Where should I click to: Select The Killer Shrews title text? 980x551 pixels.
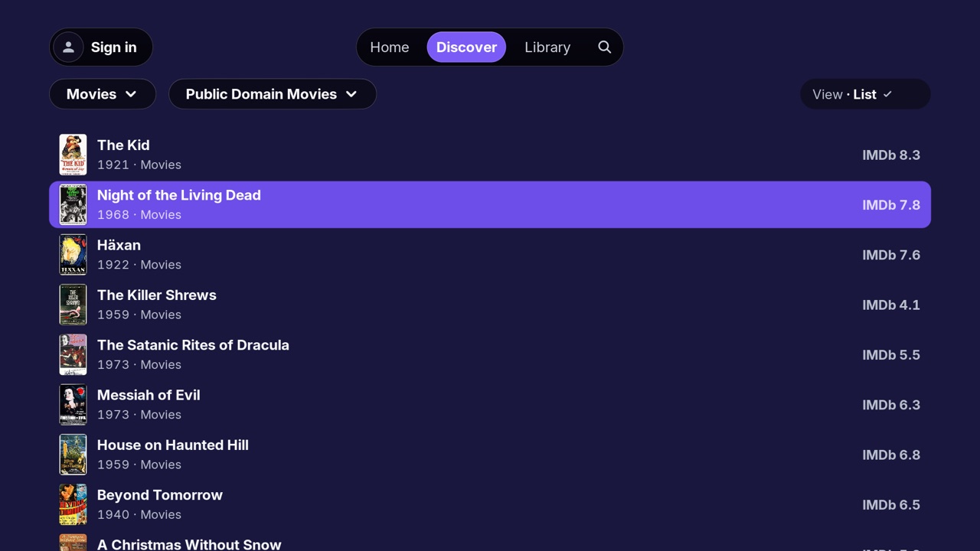(157, 295)
